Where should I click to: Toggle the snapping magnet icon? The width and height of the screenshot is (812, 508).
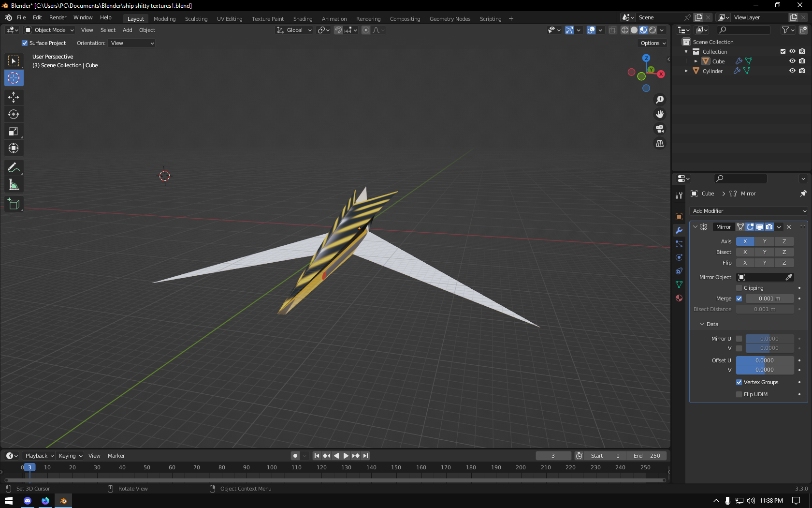338,30
